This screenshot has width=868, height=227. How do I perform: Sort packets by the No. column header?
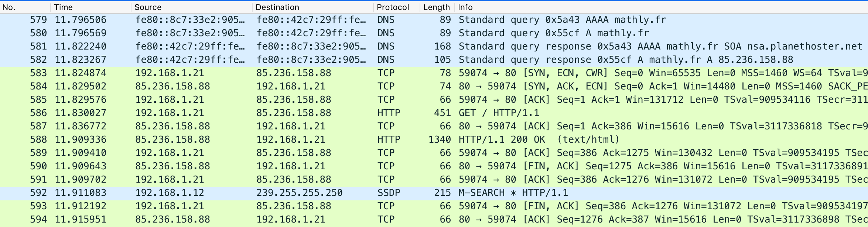click(x=25, y=7)
